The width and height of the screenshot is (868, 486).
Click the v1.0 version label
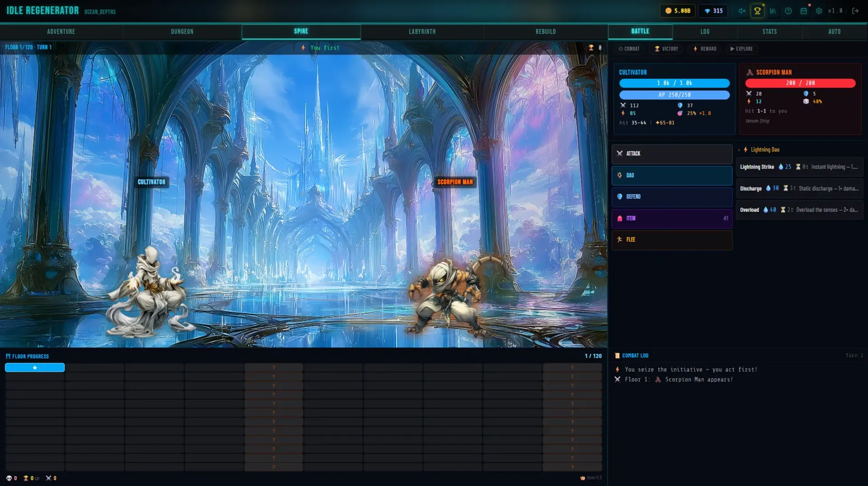point(835,11)
